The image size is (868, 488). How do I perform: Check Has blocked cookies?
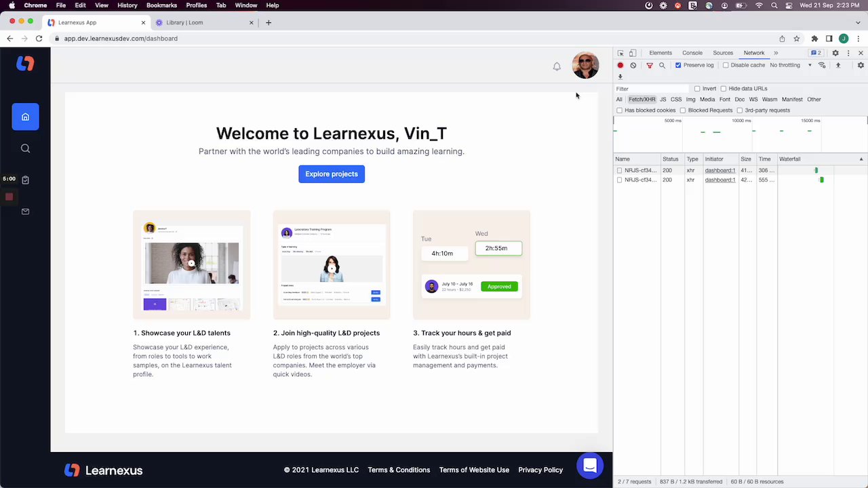click(619, 110)
